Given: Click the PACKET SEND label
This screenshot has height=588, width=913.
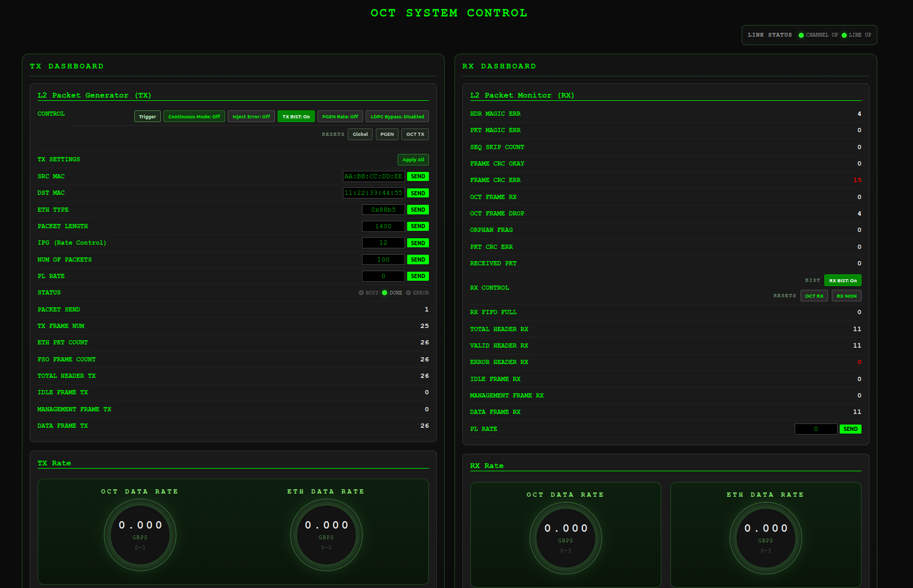Looking at the screenshot, I should pos(58,309).
